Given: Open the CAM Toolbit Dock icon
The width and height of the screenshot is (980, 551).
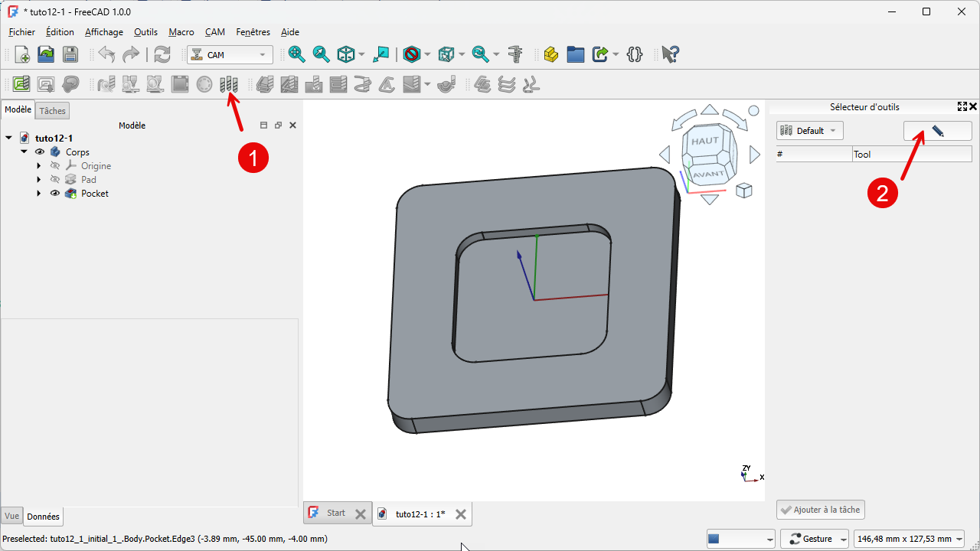Looking at the screenshot, I should point(229,84).
